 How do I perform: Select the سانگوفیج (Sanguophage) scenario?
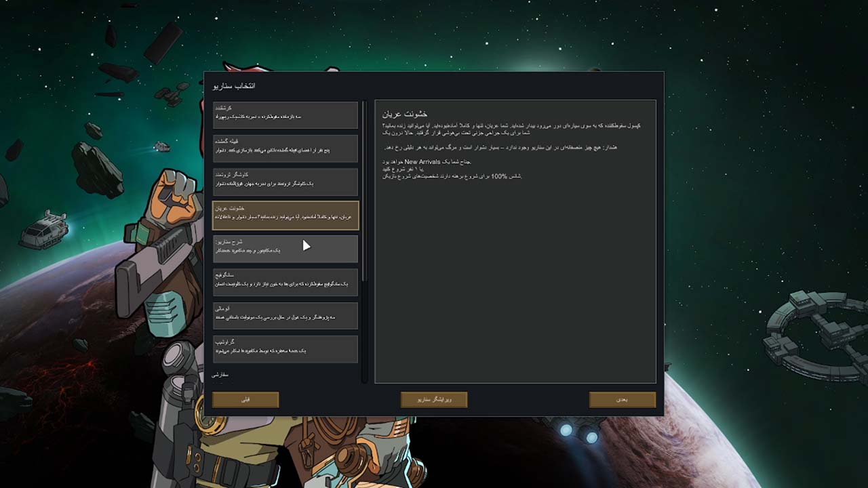point(285,282)
